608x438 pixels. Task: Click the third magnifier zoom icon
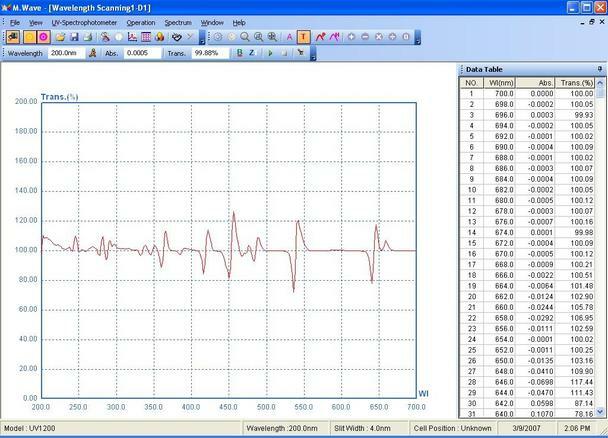pos(272,37)
